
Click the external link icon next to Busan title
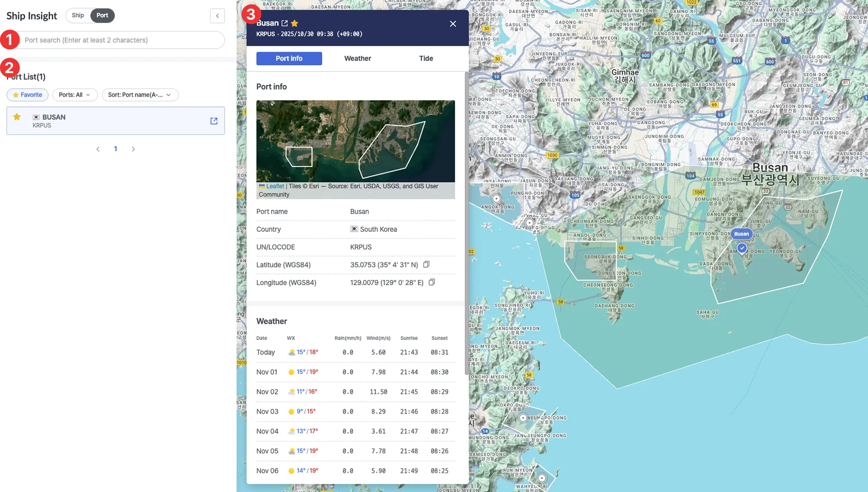(284, 23)
